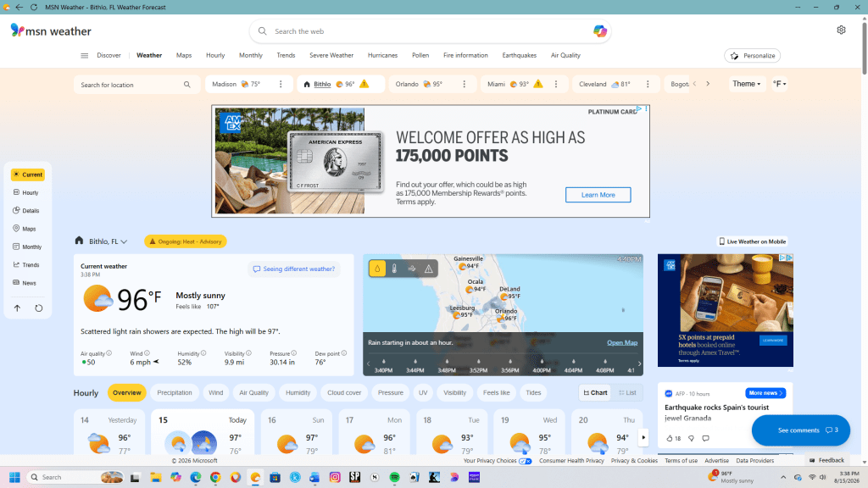868x488 pixels.
Task: Open the Hurricanes nav tab
Action: coord(382,55)
